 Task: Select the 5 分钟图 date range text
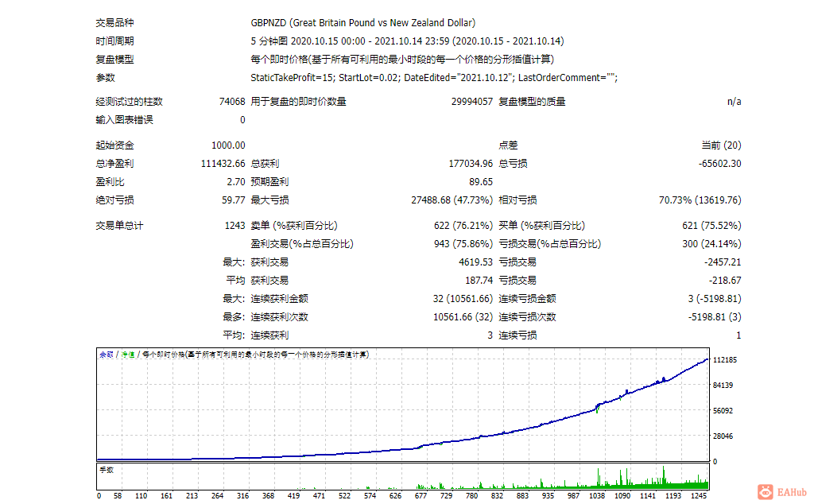tap(407, 41)
